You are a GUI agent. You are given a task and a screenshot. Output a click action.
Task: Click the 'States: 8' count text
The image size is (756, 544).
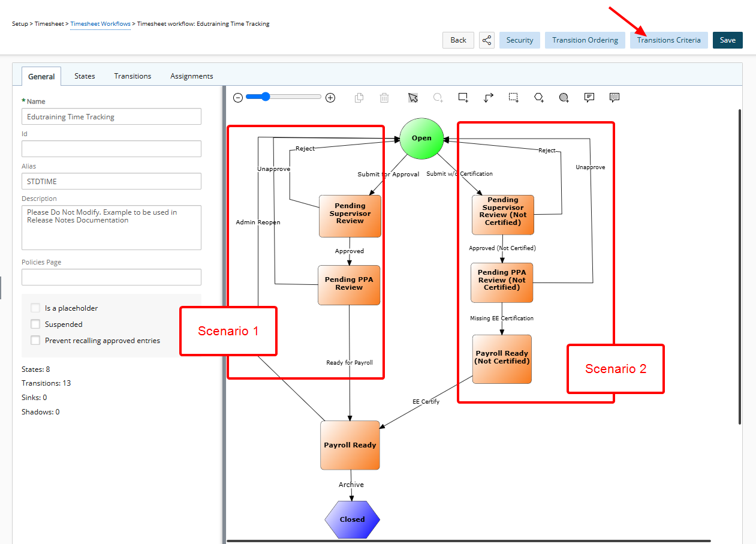36,369
